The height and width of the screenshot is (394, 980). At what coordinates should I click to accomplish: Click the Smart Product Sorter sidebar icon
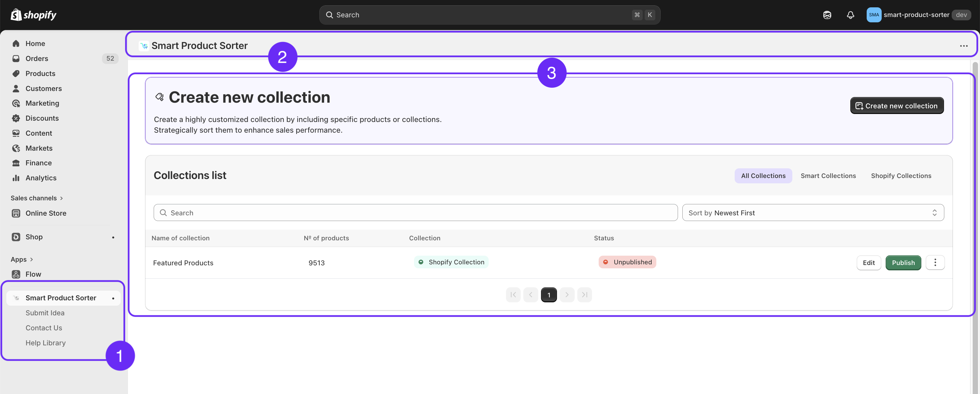pyautogui.click(x=16, y=298)
